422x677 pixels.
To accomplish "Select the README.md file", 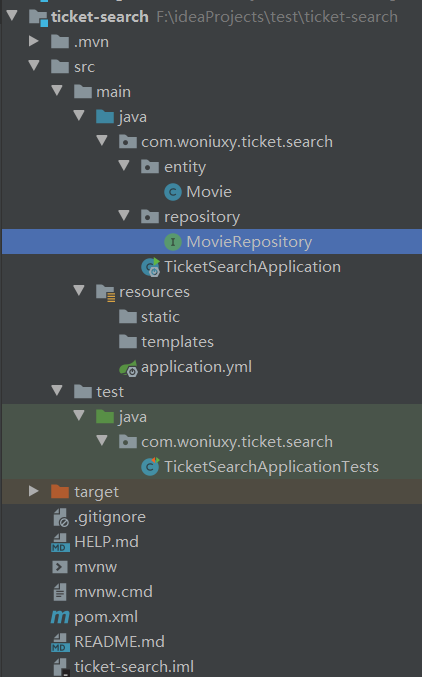I will 108,642.
